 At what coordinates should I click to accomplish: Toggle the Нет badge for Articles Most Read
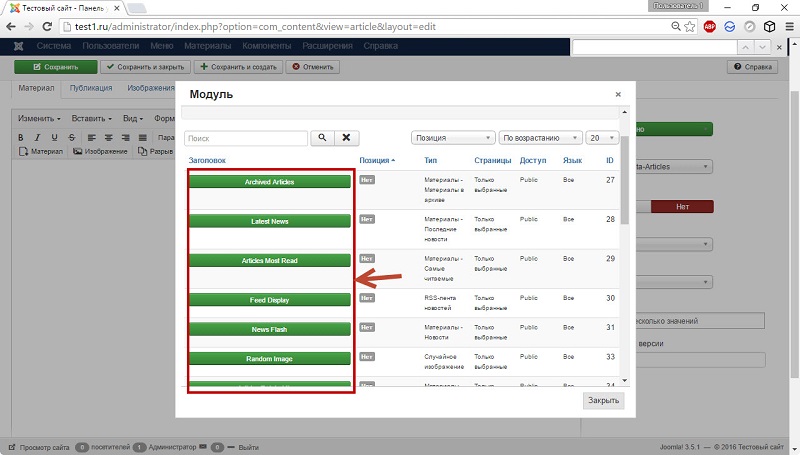(367, 259)
